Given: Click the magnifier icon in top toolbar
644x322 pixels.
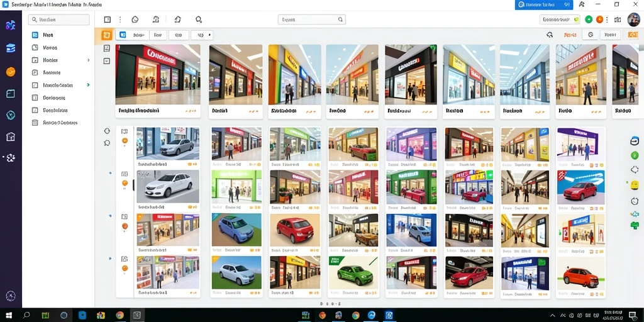Looking at the screenshot, I should tap(199, 19).
